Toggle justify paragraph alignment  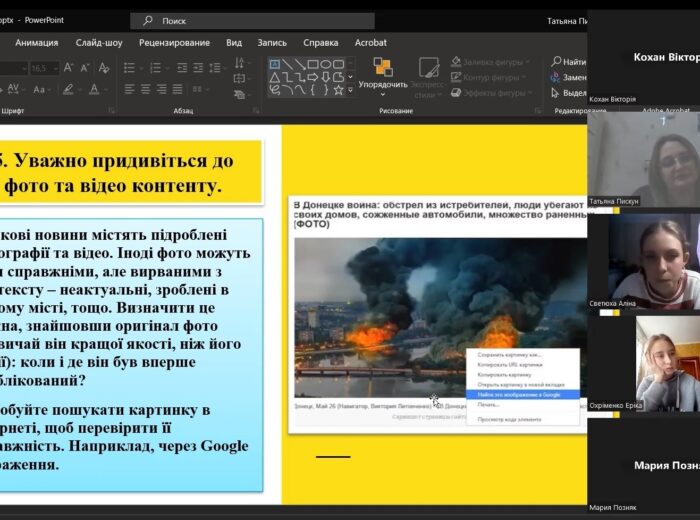click(x=176, y=90)
